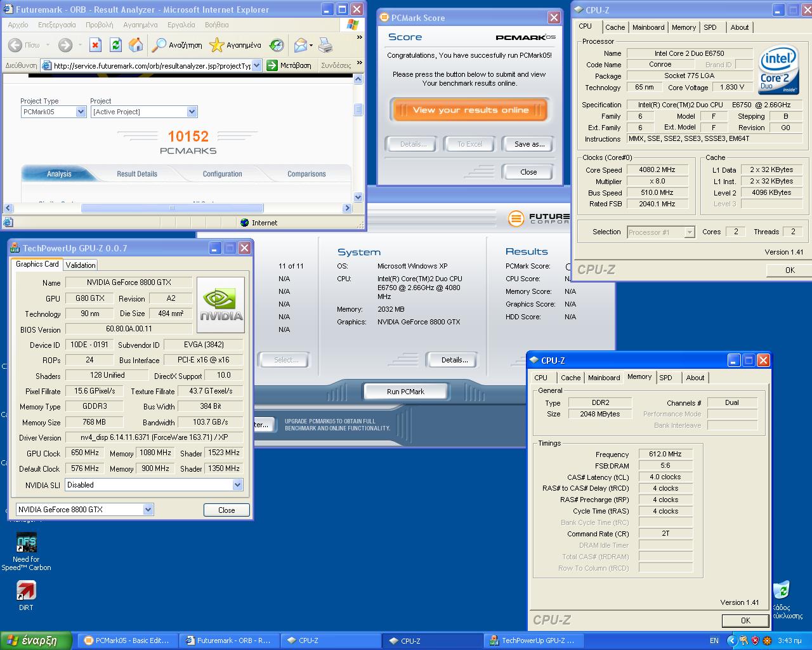
Task: Switch to Result Details tab in ORB page
Action: (137, 174)
